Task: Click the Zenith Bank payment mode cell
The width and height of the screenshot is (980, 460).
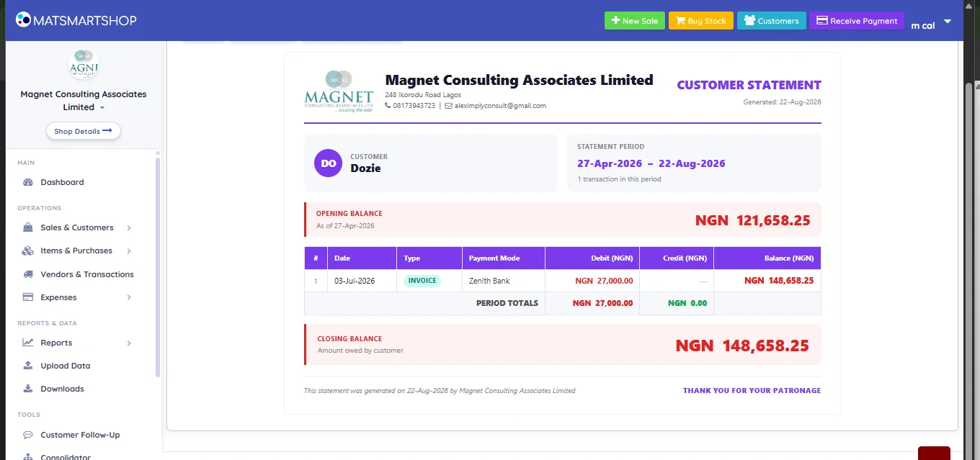Action: [503, 281]
